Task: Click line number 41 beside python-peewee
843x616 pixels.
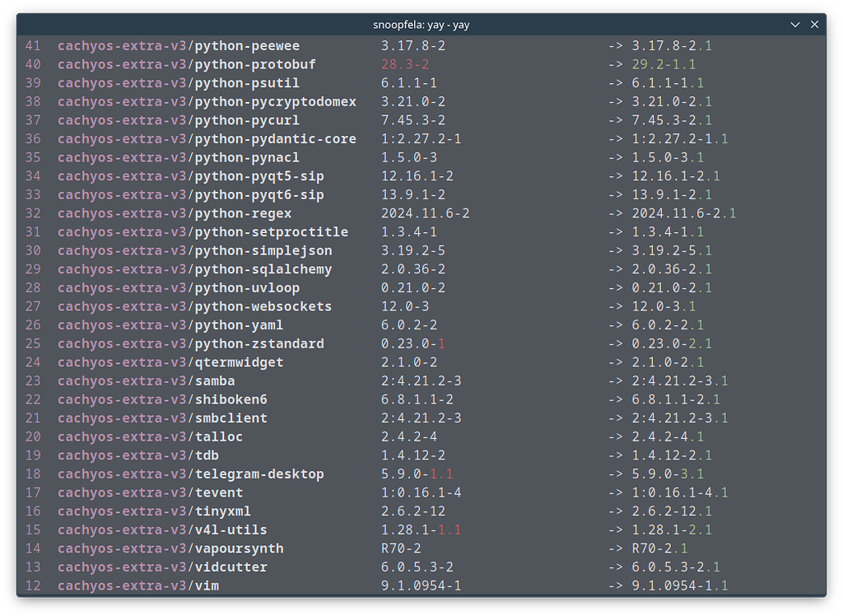Action: 33,46
